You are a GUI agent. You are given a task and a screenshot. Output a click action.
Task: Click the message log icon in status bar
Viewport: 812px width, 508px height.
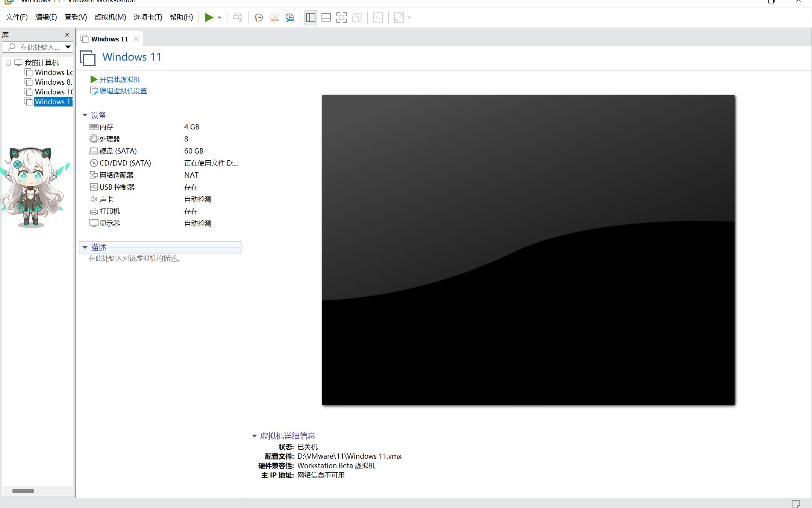pos(795,503)
